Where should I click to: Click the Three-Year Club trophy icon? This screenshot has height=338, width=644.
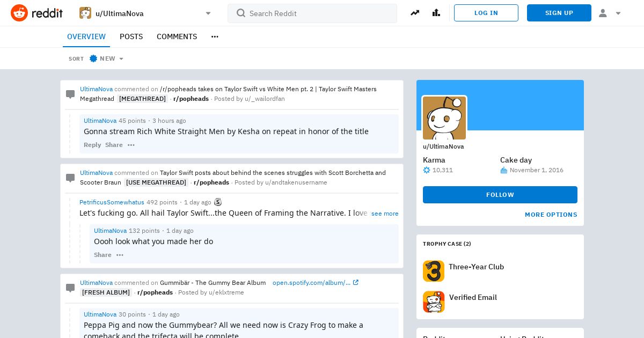(x=434, y=271)
